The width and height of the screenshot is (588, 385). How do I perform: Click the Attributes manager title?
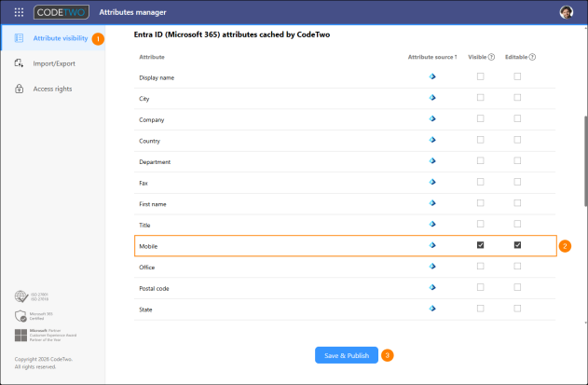coord(132,12)
